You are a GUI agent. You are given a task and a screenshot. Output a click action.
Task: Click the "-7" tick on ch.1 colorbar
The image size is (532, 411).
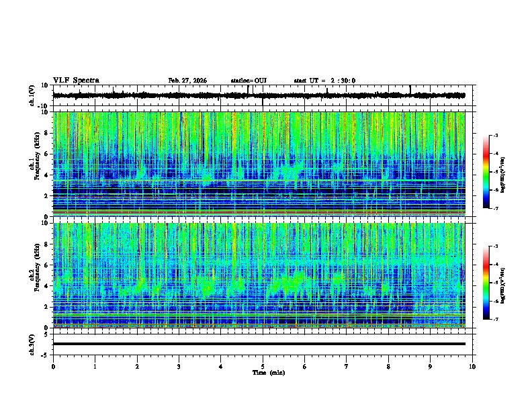coord(495,208)
